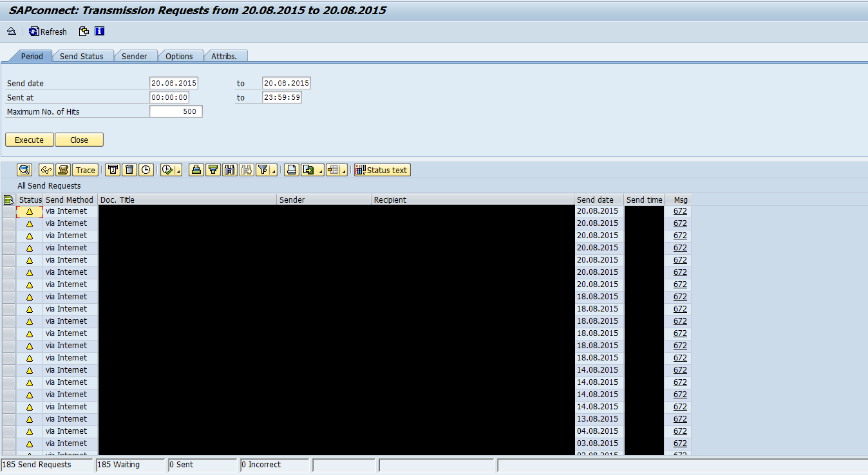Viewport: 868px width, 475px height.
Task: Click the Send date start field
Action: (x=174, y=83)
